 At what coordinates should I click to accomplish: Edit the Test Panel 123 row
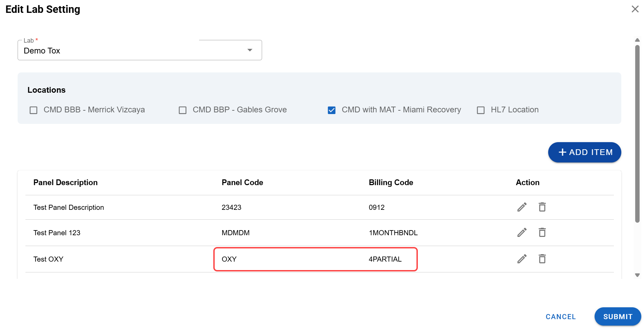coord(522,233)
